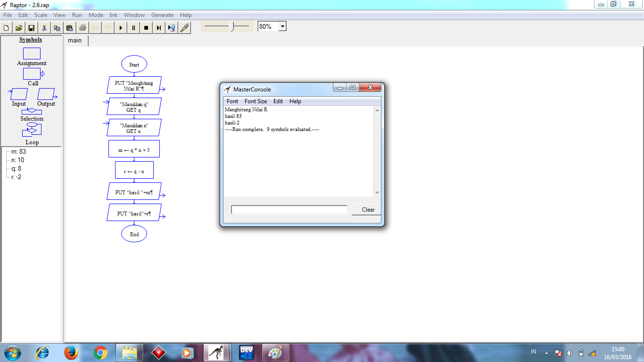Click inside the MasterConsole input field

point(289,209)
